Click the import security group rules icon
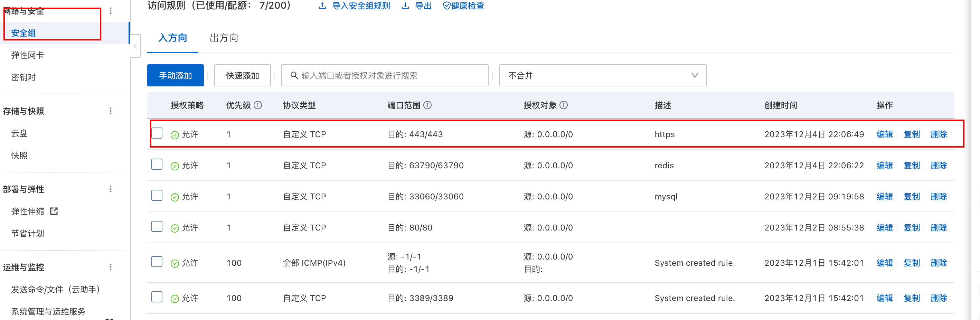This screenshot has width=980, height=320. [323, 6]
